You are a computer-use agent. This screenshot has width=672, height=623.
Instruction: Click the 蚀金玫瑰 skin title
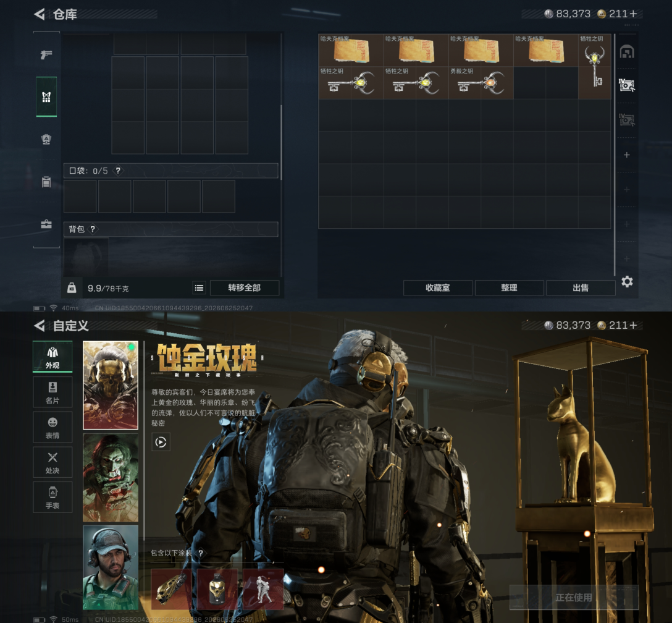(x=207, y=357)
